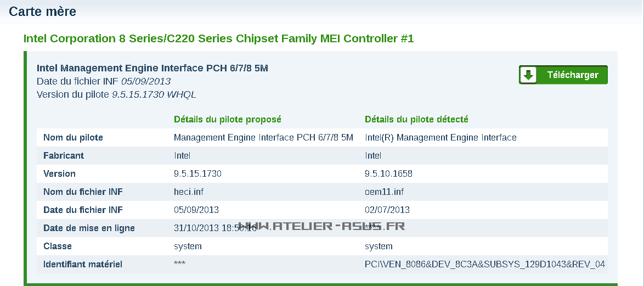644x286 pixels.
Task: Select the PCI\VEN_8086 hardware identifier text
Action: 484,264
